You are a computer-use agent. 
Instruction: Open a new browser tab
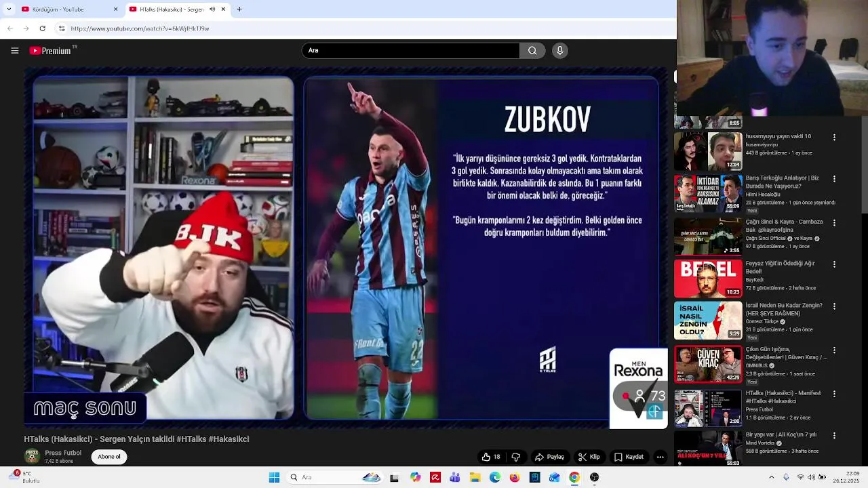click(239, 9)
